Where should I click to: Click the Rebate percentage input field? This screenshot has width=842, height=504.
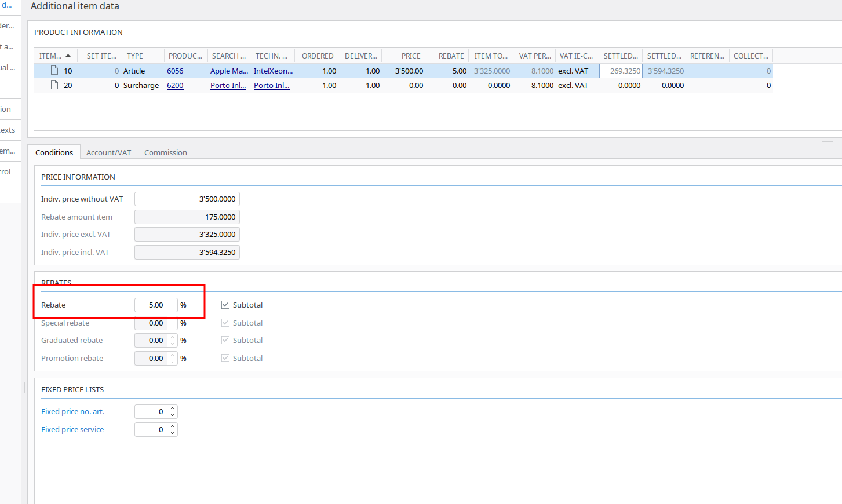pos(151,305)
